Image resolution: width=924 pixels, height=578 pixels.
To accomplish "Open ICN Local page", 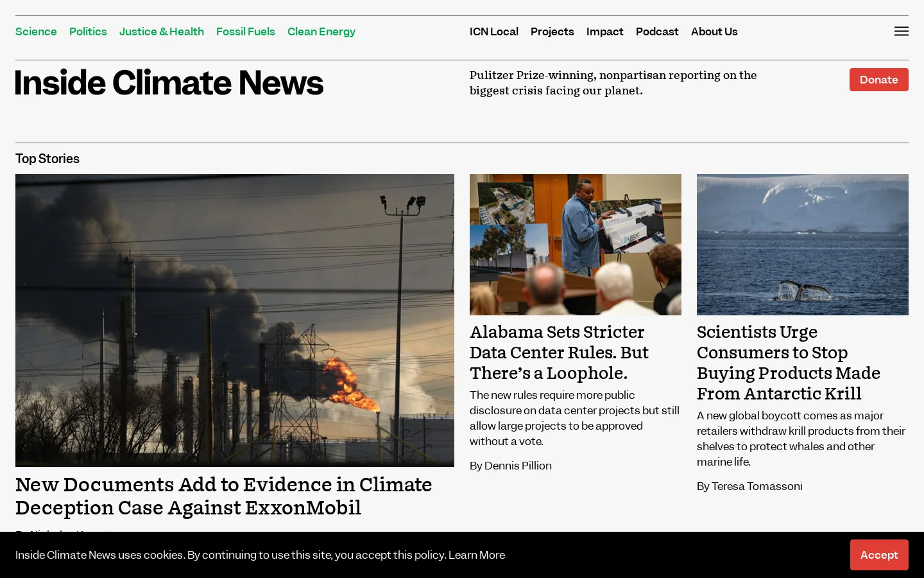I will click(494, 31).
